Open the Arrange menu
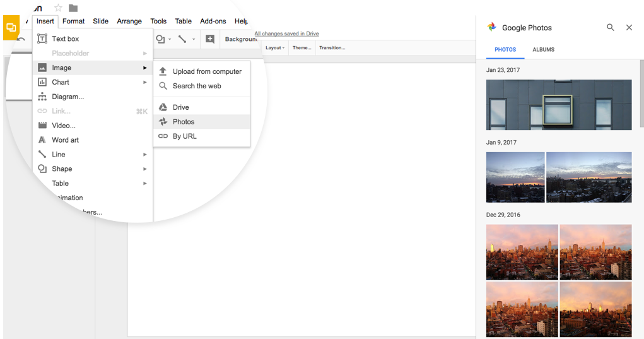The width and height of the screenshot is (644, 339). pos(129,21)
